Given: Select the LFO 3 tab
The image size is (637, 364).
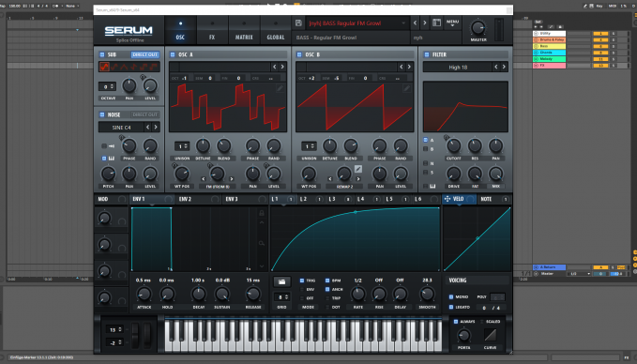Looking at the screenshot, I should pos(340,199).
